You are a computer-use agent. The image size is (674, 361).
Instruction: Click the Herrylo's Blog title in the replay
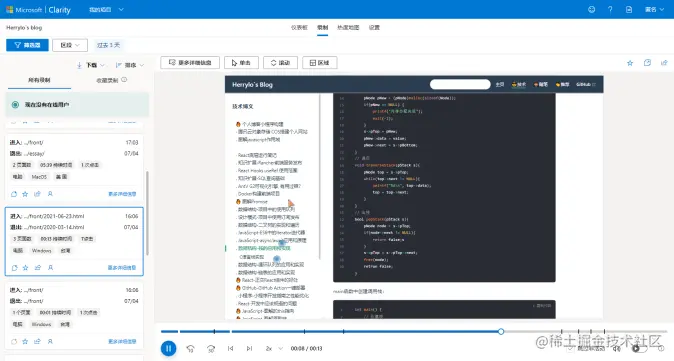[252, 85]
